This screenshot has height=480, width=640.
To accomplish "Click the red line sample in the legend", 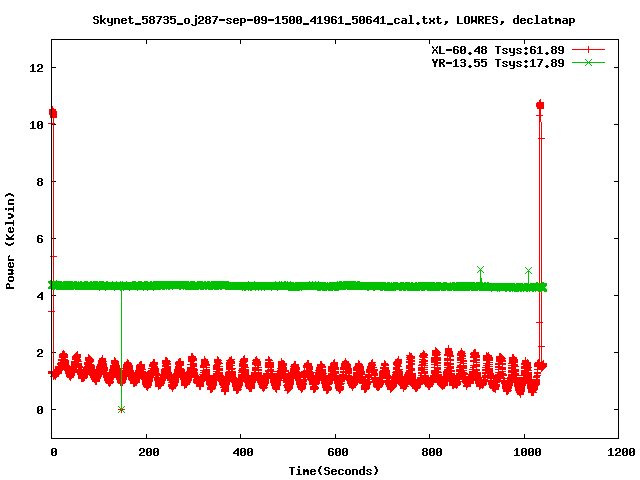I will (588, 50).
